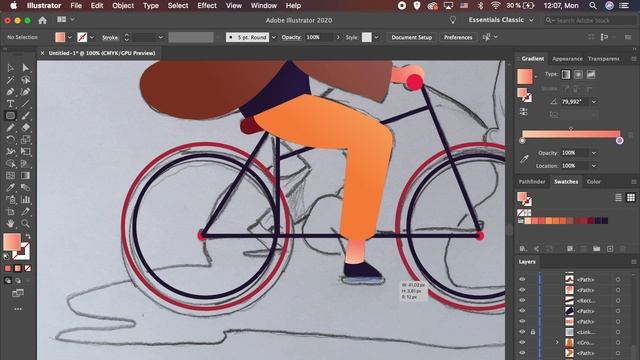Screen dimensions: 640x360
Task: Click the Home icon
Action: [x=42, y=20]
